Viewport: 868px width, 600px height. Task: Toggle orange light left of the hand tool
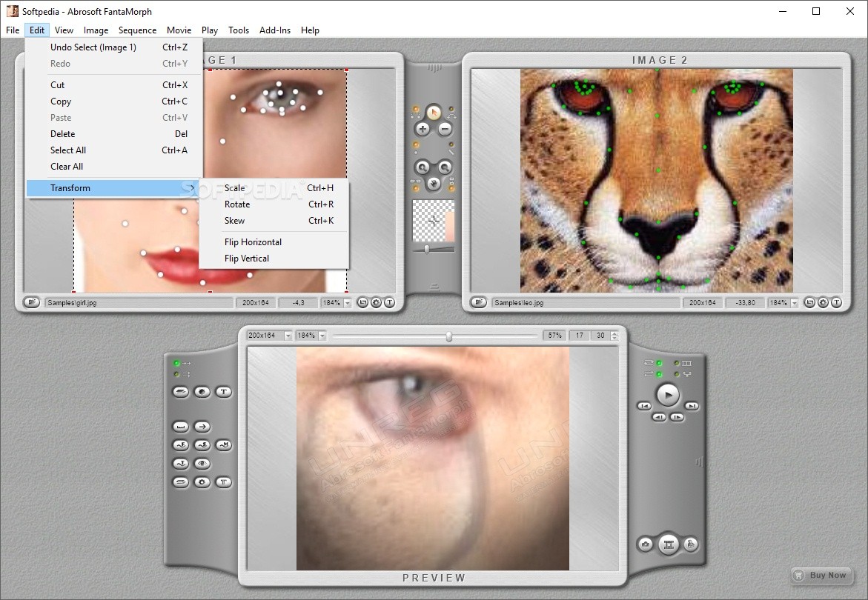point(416,189)
